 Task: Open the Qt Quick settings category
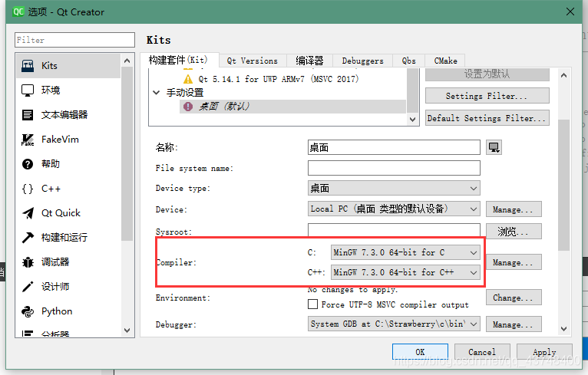tap(68, 213)
